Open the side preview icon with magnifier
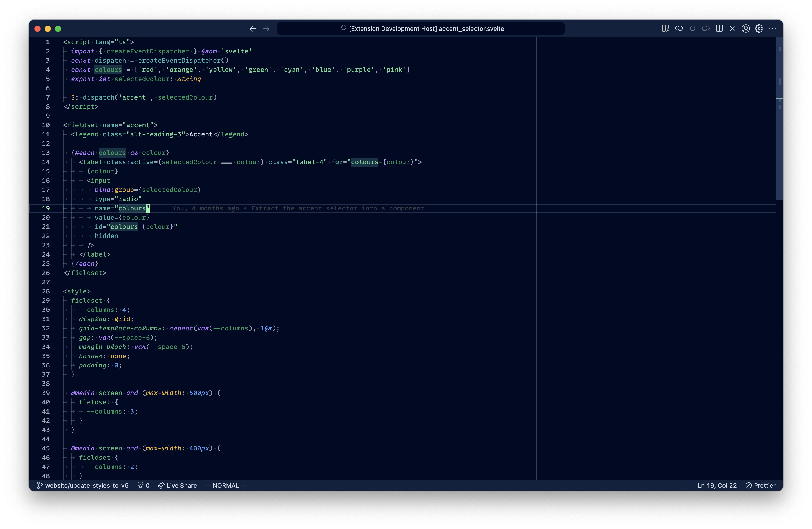The height and width of the screenshot is (529, 812). 665,28
